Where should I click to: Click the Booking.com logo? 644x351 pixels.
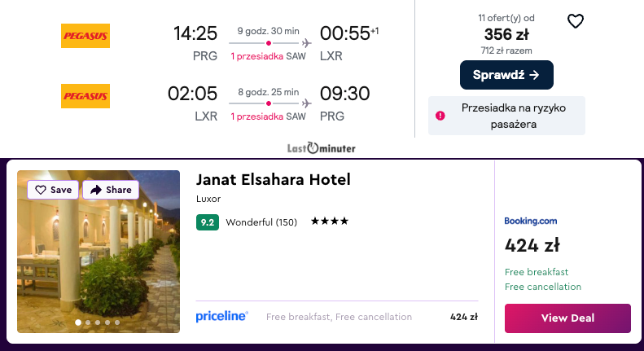pyautogui.click(x=531, y=221)
